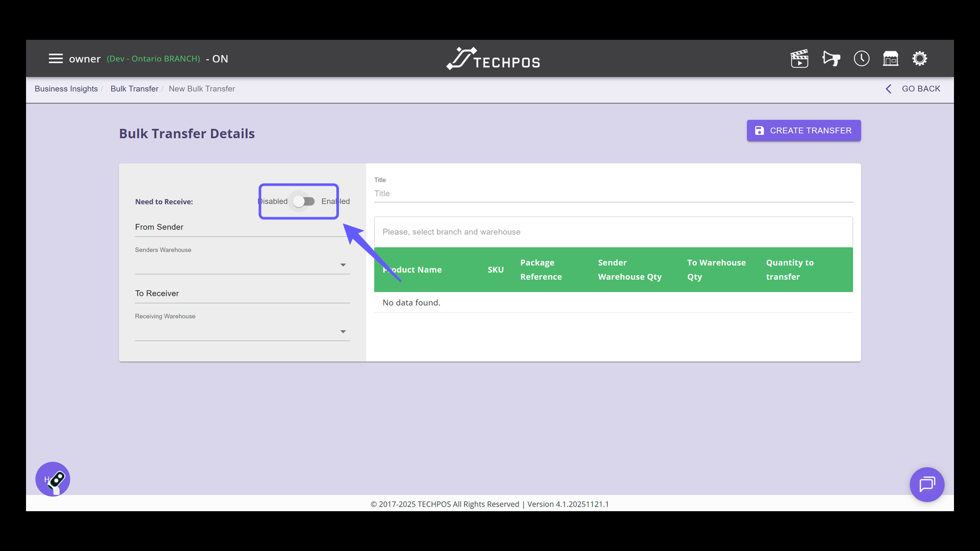Expand the Senders Warehouse dropdown
This screenshot has width=980, height=551.
coord(342,265)
